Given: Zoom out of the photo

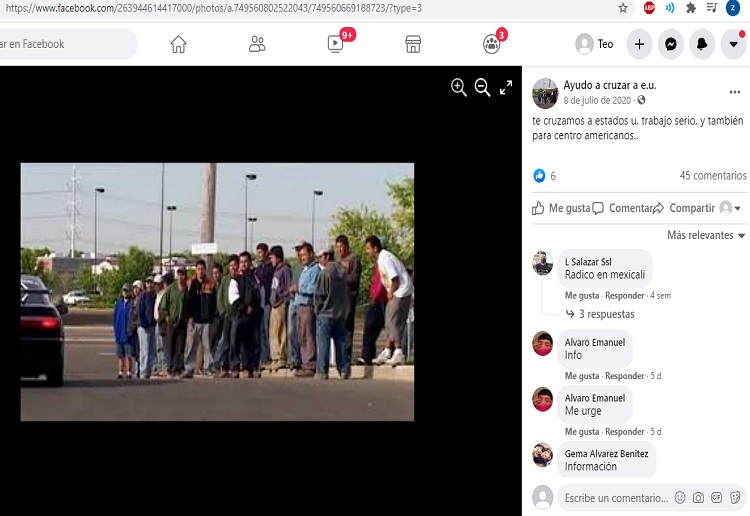Looking at the screenshot, I should coord(482,88).
